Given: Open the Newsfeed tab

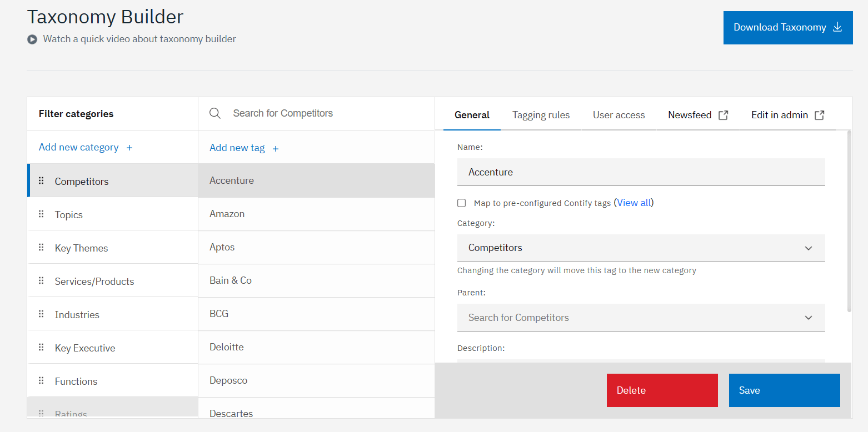Looking at the screenshot, I should (x=698, y=115).
